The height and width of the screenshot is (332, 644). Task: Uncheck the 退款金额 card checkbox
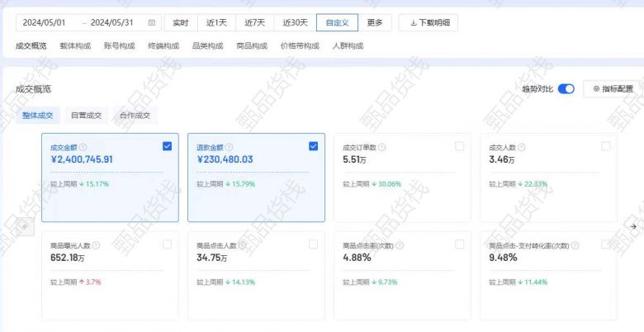(x=313, y=146)
